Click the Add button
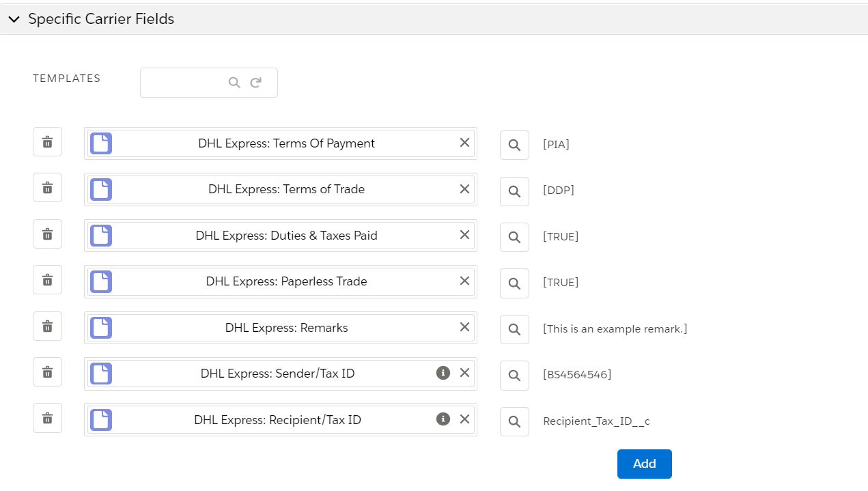Image resolution: width=868 pixels, height=491 pixels. [x=645, y=464]
